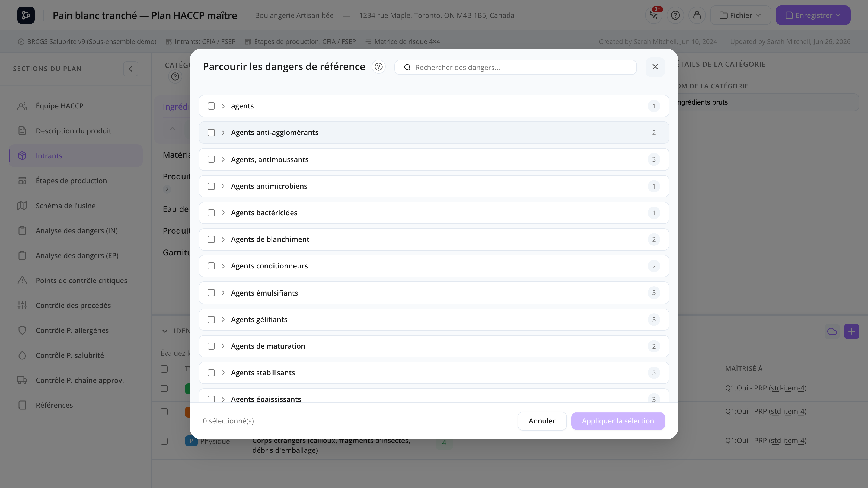The image size is (868, 488).
Task: Click the category name field 'ngrédients bruts'
Action: pyautogui.click(x=768, y=102)
